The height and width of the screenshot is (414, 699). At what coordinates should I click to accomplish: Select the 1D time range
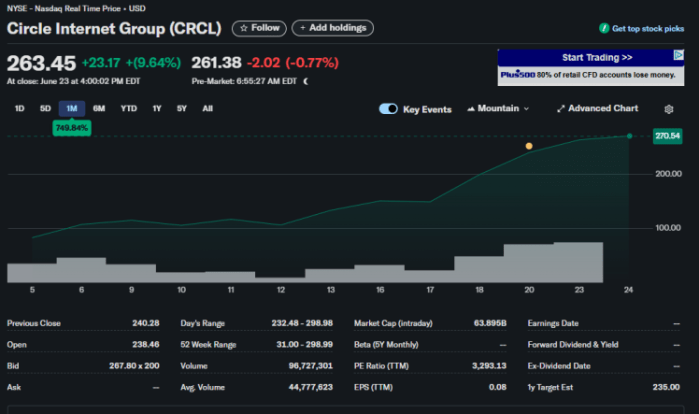click(x=20, y=109)
